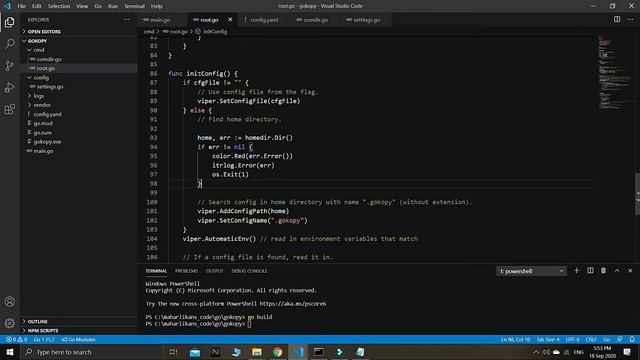Open editor more actions ellipsis
The height and width of the screenshot is (360, 640).
click(x=630, y=20)
